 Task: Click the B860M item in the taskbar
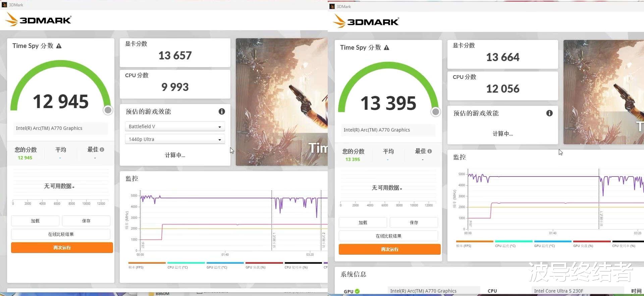[x=159, y=293]
